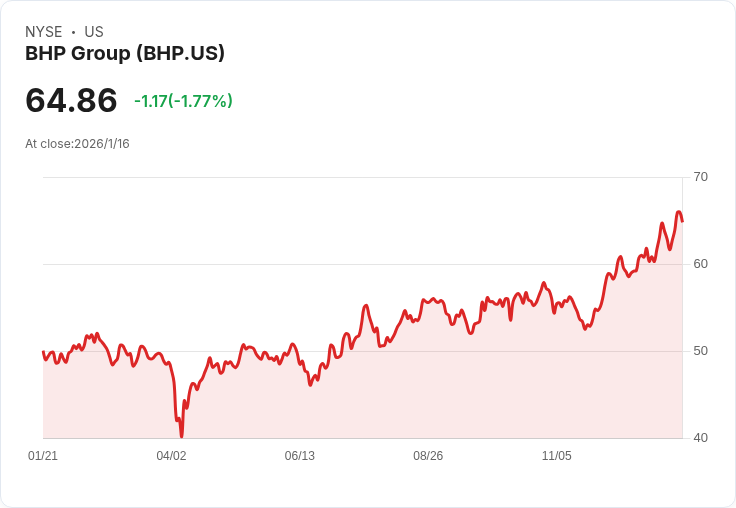Click the 64.86 current price

[x=71, y=100]
